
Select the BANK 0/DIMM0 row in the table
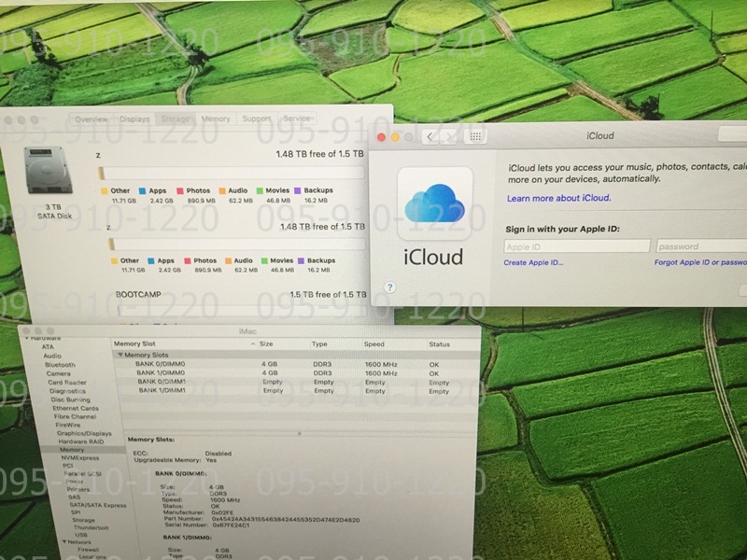tap(297, 364)
